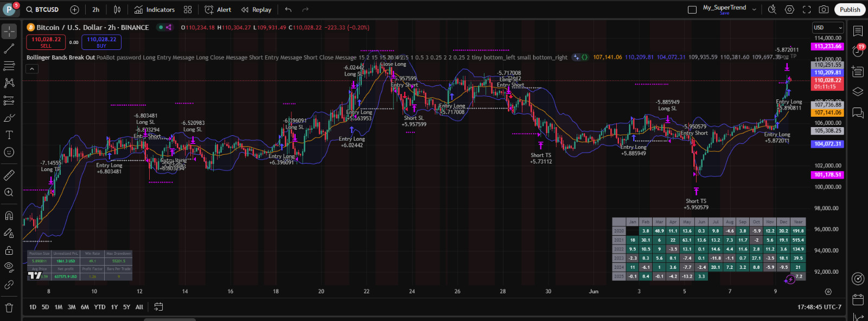This screenshot has height=321, width=868.
Task: Take a chart snapshot with camera icon
Action: coord(824,9)
